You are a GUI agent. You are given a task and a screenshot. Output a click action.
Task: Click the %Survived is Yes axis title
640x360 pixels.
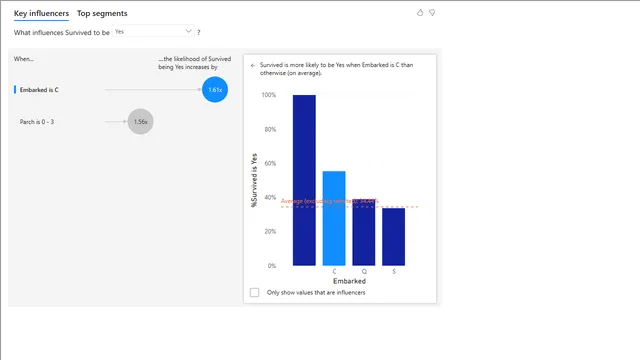tap(254, 180)
